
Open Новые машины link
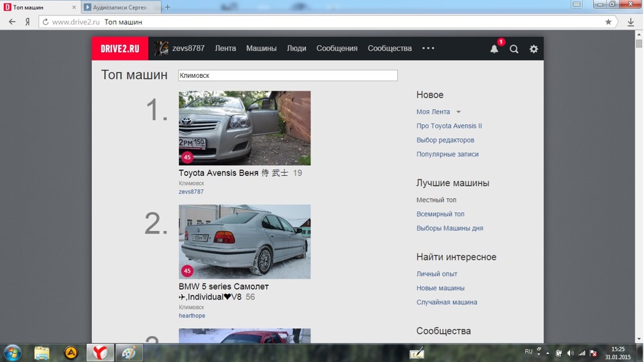click(x=440, y=288)
